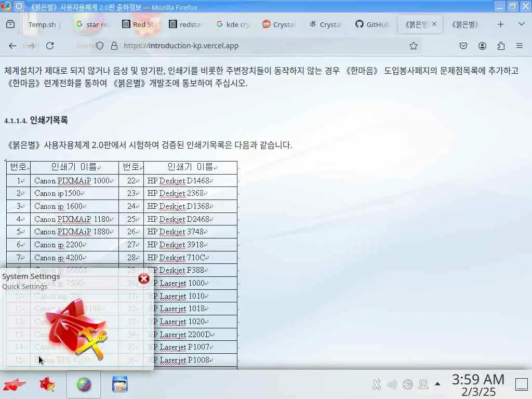Show site security padlock info
This screenshot has width=532, height=399.
(x=114, y=46)
